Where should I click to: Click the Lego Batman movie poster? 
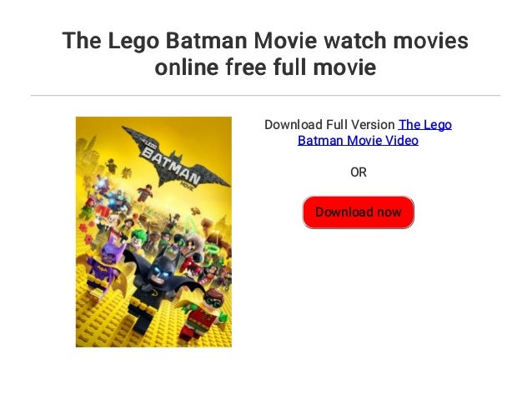tap(153, 232)
